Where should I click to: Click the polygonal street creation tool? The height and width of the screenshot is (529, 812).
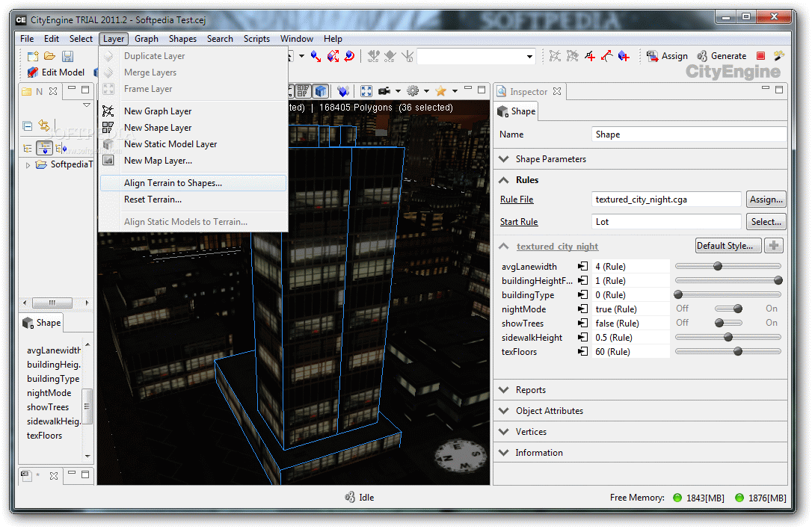(590, 56)
